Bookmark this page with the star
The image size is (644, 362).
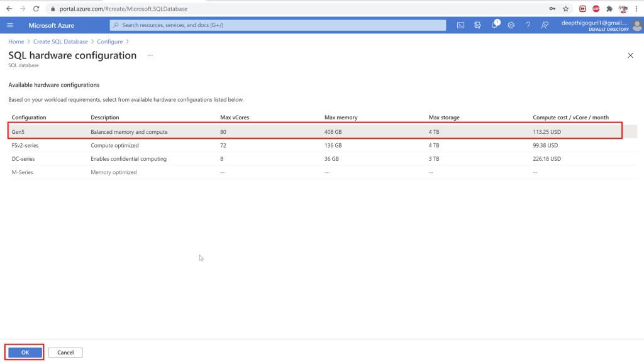tap(566, 9)
